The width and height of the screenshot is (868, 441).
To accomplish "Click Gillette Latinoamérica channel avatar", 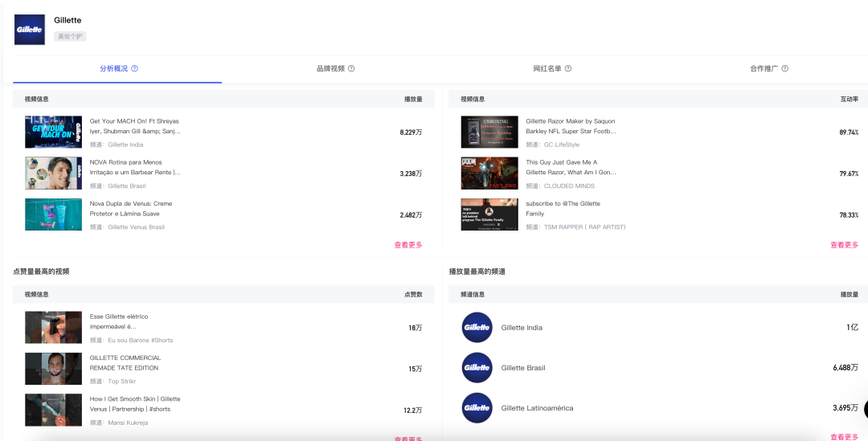I will [x=477, y=408].
